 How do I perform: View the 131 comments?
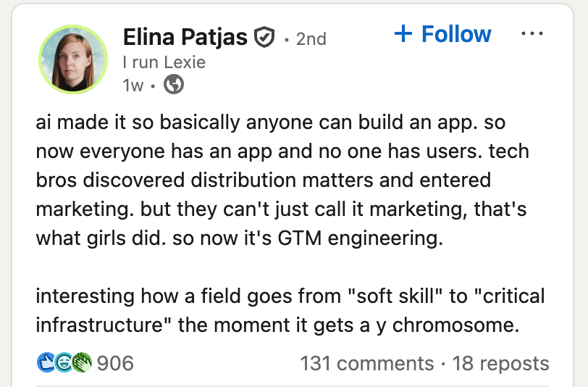tap(367, 363)
